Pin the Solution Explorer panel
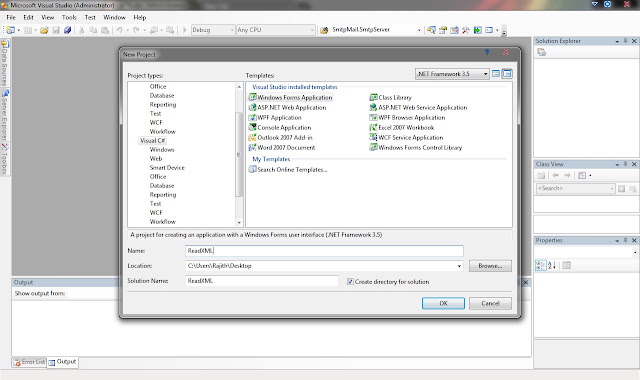 [625, 41]
